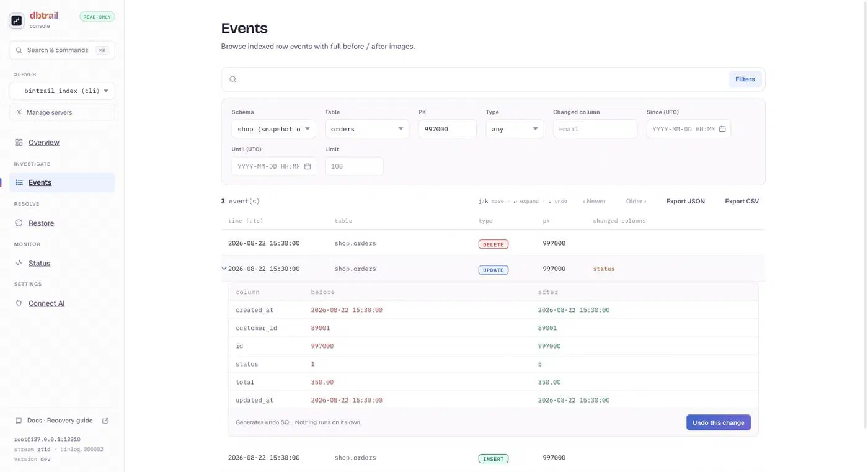Click the Status pulse icon
Screen dimensions: 868x472
19,263
